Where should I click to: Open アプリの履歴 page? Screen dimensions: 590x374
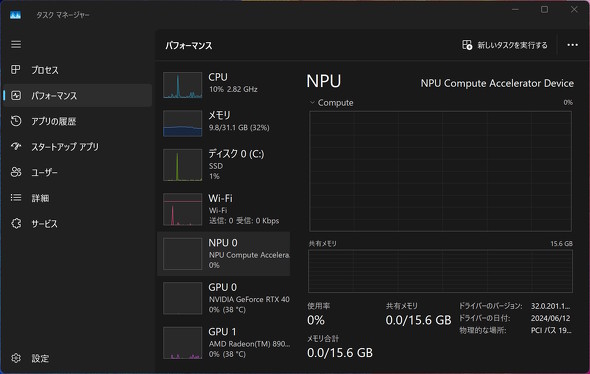(x=78, y=121)
